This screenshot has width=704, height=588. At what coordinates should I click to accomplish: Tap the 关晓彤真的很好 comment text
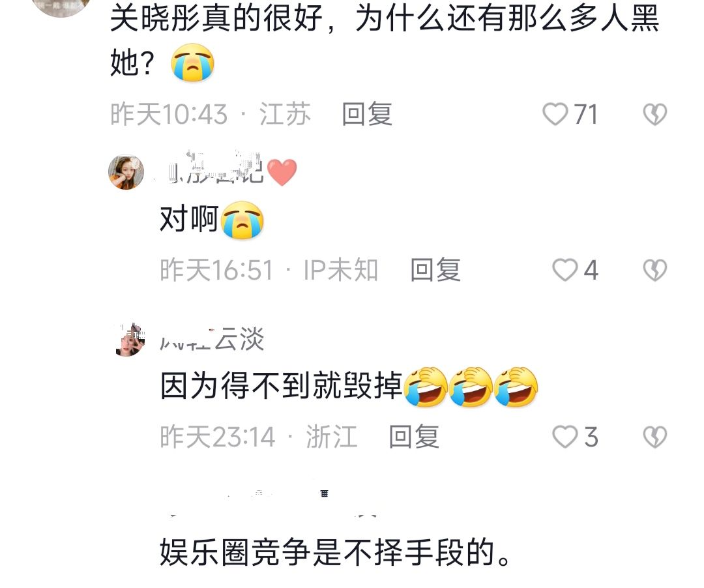click(x=385, y=40)
